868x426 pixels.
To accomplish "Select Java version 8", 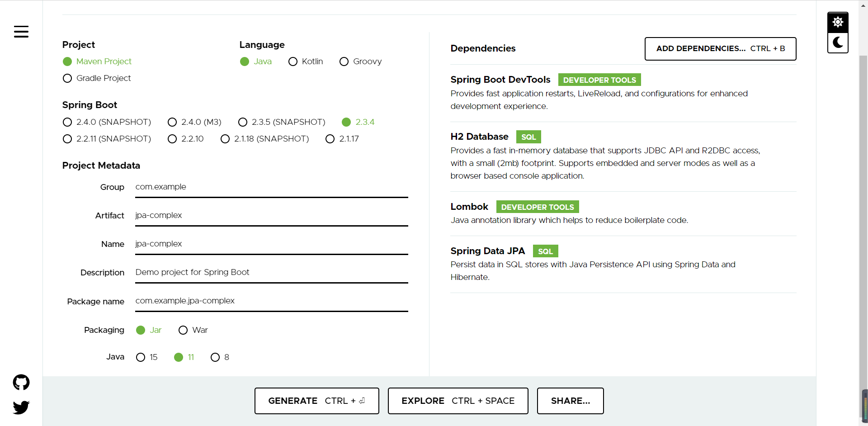I will [x=220, y=357].
